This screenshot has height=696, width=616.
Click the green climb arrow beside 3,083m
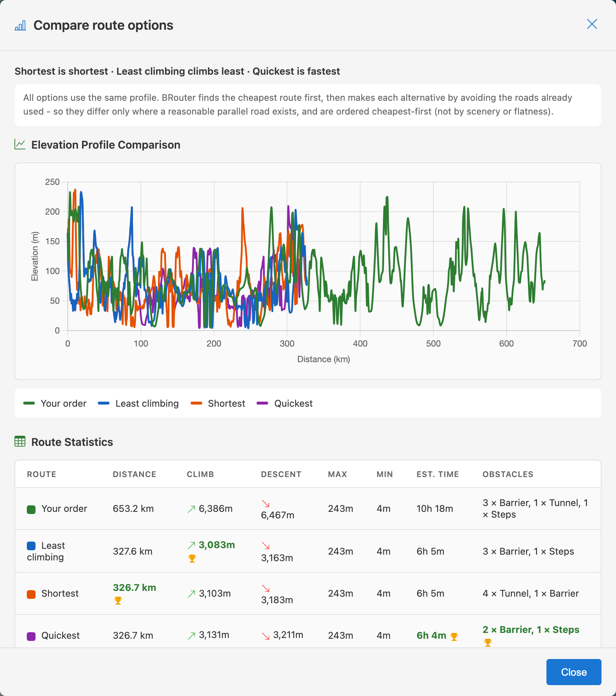click(x=192, y=545)
